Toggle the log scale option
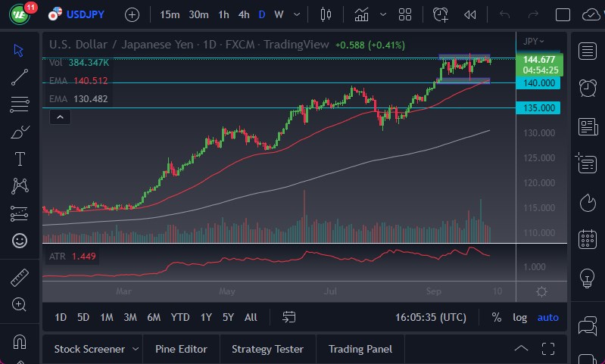Viewport: 605px width, 364px height. click(x=519, y=317)
